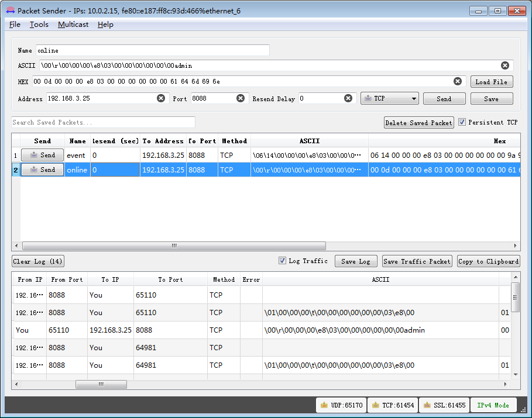
Task: Click the Load File button
Action: [x=492, y=81]
